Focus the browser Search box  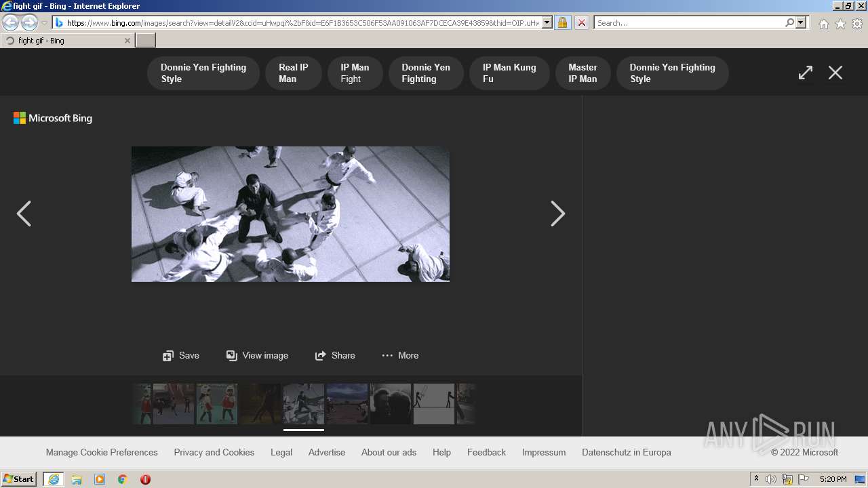point(689,23)
